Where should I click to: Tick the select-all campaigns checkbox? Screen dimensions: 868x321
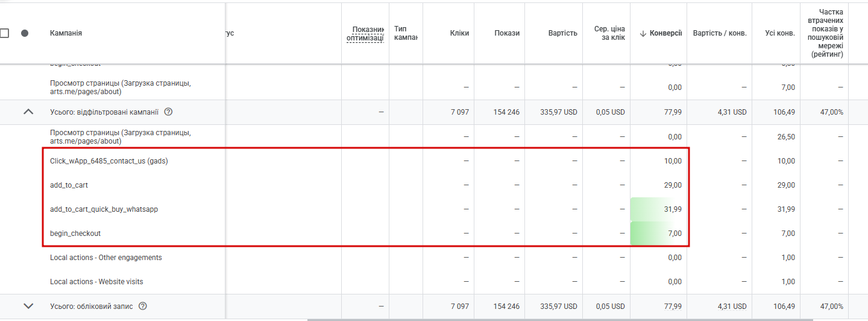click(x=4, y=33)
